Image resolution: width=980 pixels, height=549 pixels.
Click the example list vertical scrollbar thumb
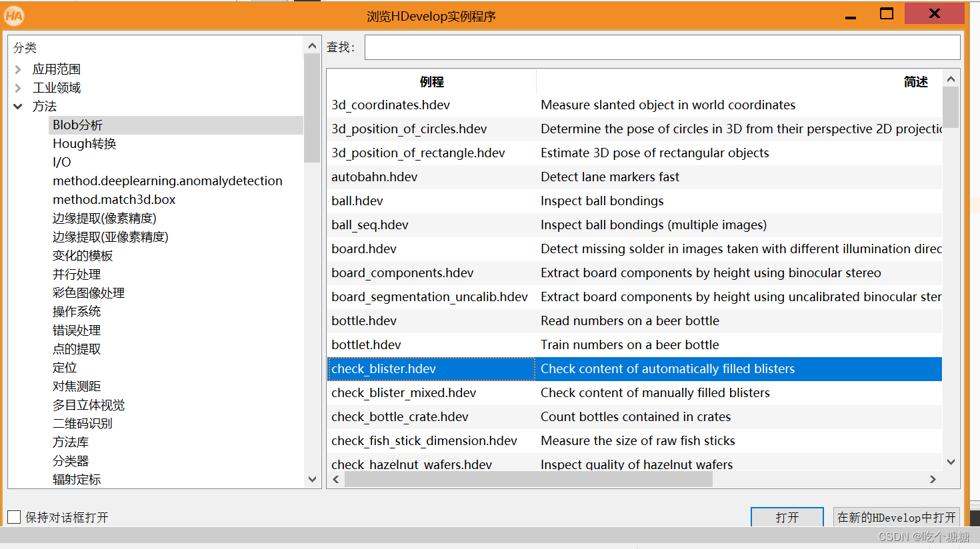click(951, 107)
